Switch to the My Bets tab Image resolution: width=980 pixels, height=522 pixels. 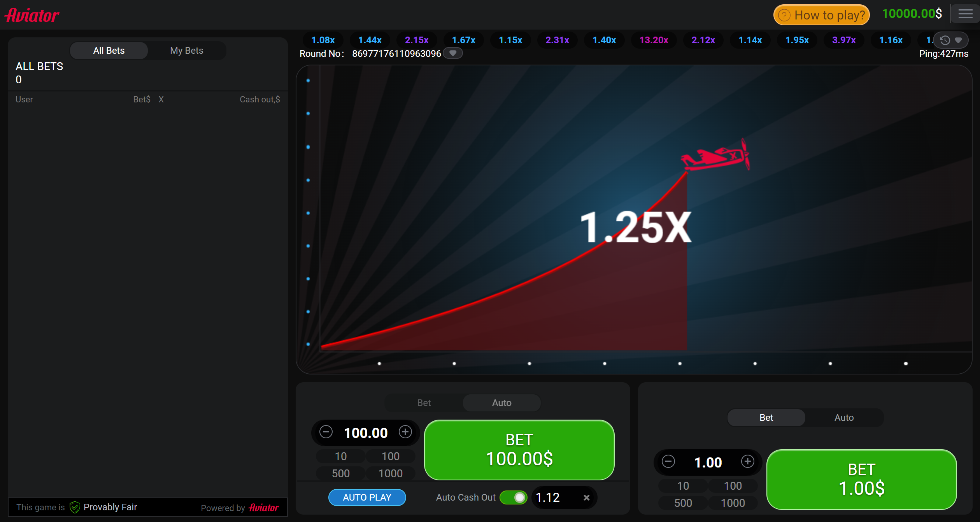point(186,51)
